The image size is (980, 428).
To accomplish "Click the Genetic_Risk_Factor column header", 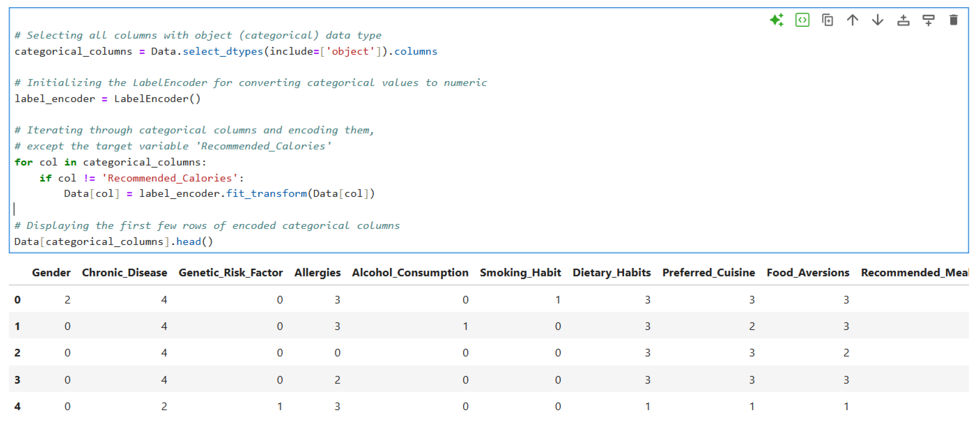I will pyautogui.click(x=230, y=272).
